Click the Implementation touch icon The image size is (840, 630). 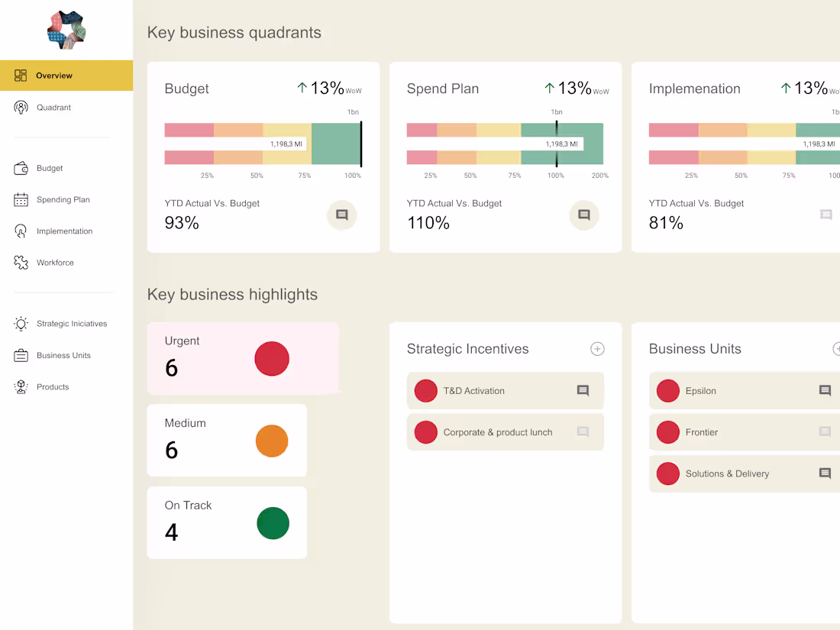click(x=21, y=231)
